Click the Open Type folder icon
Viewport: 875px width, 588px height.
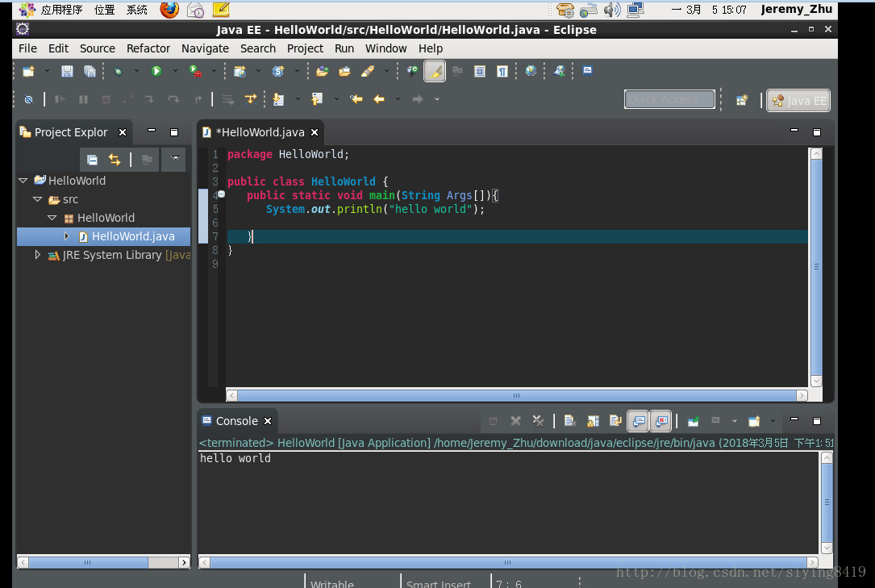[322, 72]
